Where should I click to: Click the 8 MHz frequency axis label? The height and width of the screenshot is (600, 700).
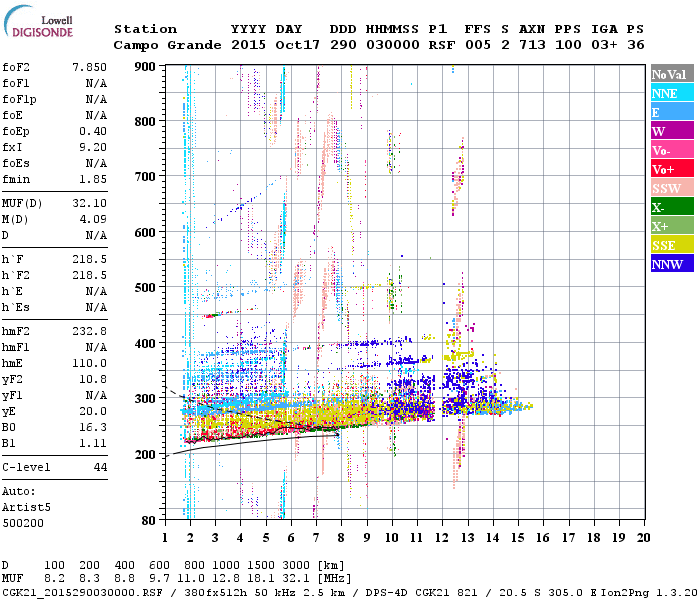point(341,538)
